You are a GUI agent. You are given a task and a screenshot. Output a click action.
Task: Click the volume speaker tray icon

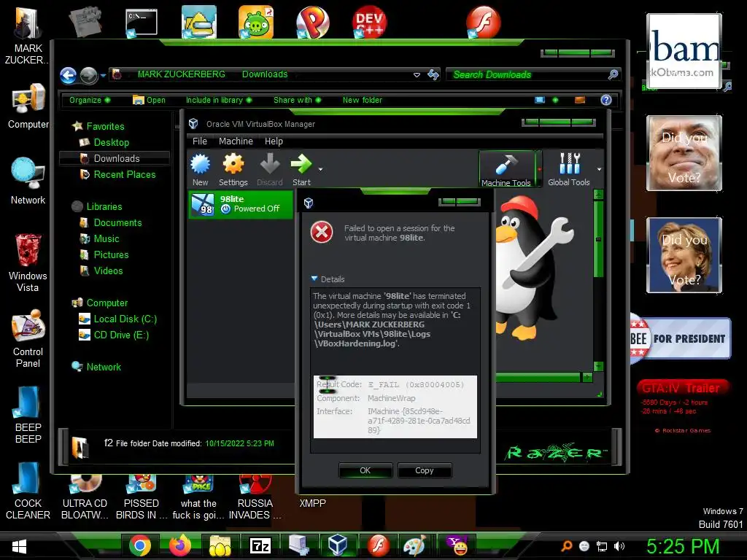coord(619,546)
